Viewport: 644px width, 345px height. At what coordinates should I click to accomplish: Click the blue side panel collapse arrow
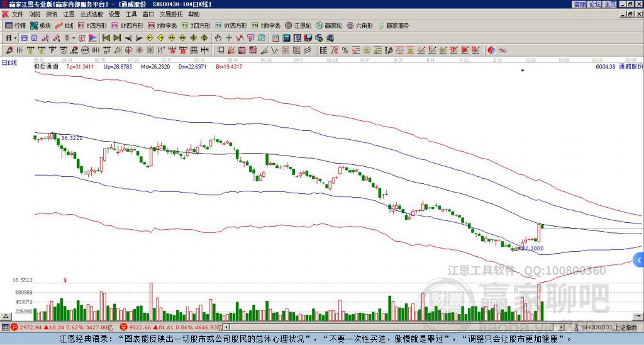coord(639,260)
